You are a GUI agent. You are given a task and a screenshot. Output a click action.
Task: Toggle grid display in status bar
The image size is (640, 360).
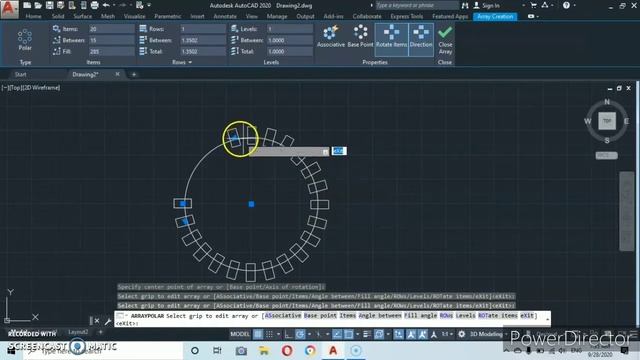click(258, 334)
